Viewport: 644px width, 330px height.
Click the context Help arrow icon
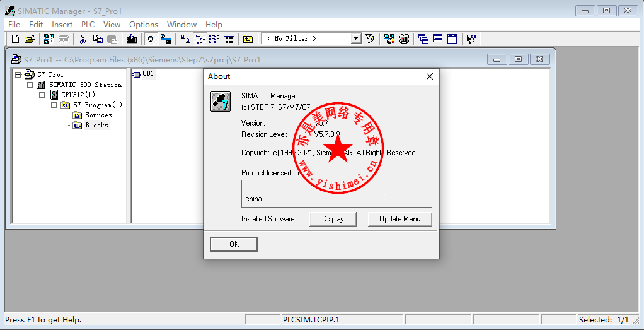click(471, 39)
